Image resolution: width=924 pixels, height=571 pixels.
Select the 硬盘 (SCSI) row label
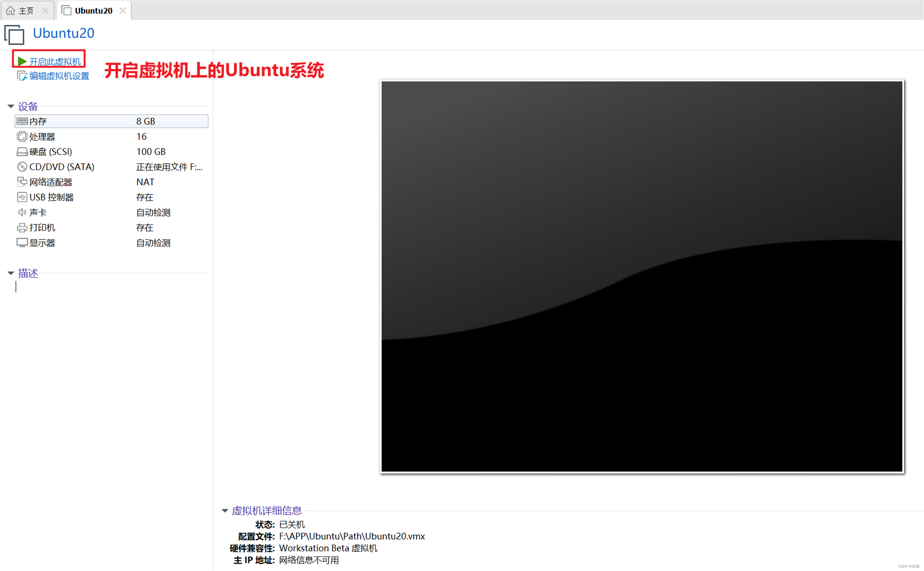tap(51, 152)
